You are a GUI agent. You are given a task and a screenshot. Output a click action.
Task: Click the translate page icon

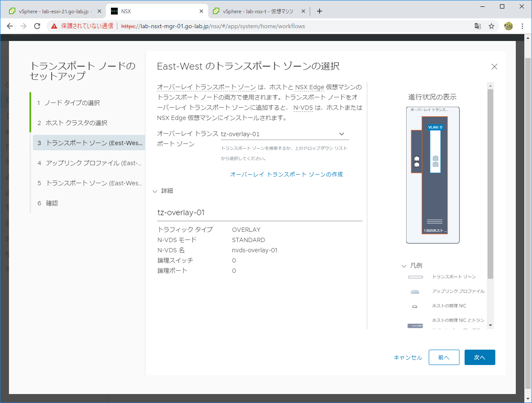point(478,26)
